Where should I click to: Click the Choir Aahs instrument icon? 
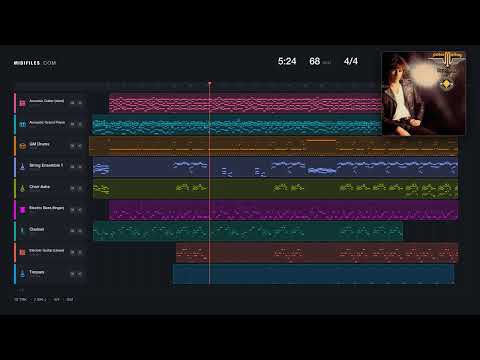tap(22, 188)
